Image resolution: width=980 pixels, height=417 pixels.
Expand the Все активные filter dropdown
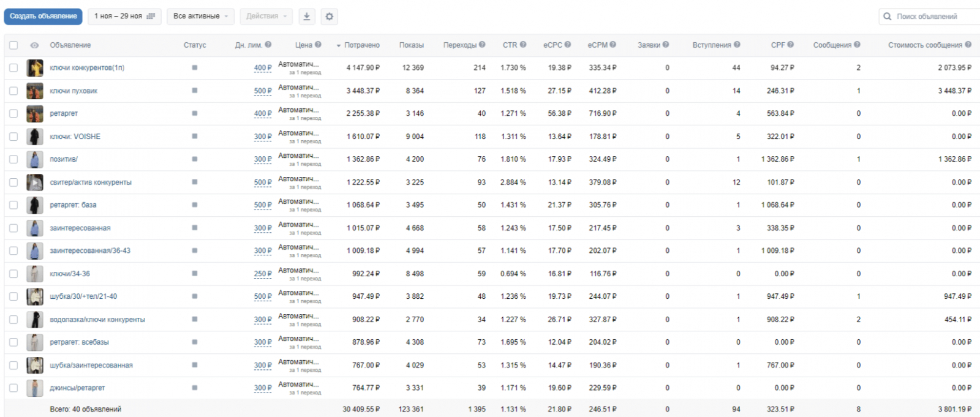(x=200, y=17)
